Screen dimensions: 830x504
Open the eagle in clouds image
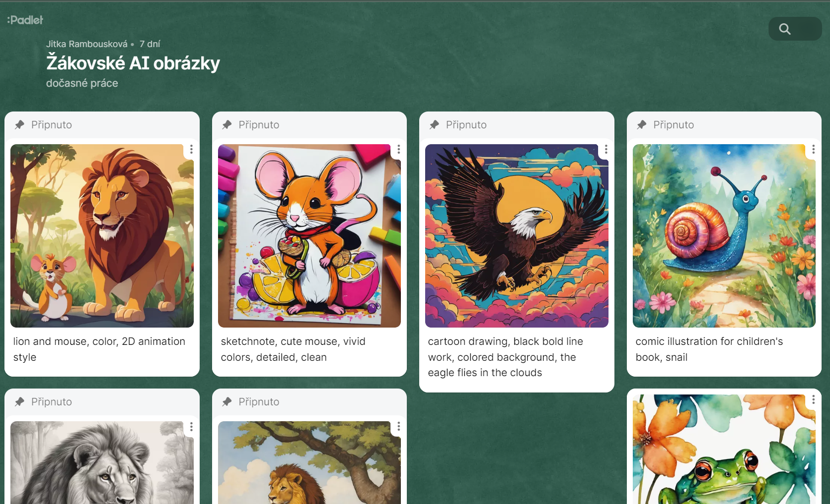(517, 236)
